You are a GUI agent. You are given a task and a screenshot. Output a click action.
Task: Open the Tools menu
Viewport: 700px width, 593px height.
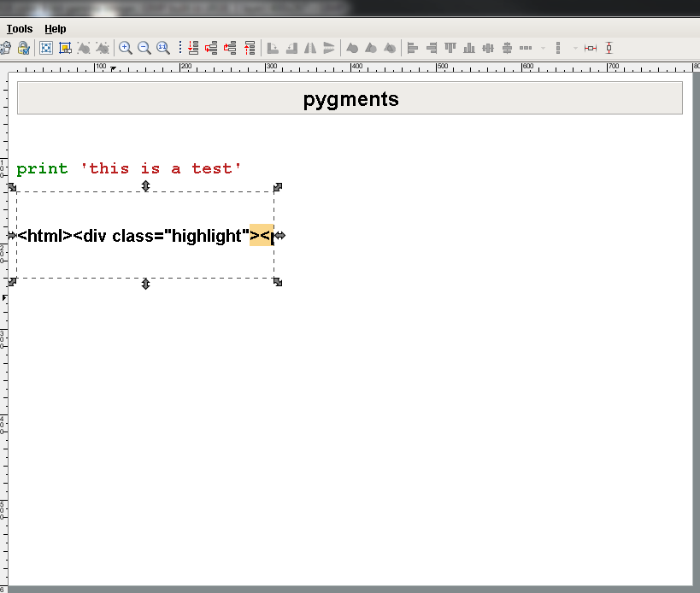20,29
